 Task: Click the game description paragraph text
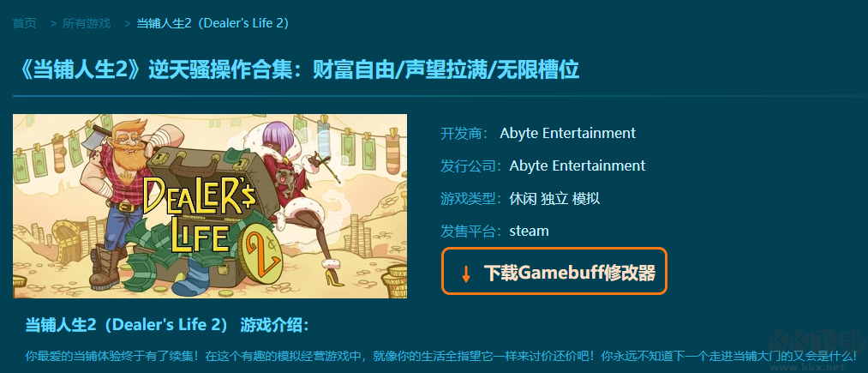click(x=441, y=356)
